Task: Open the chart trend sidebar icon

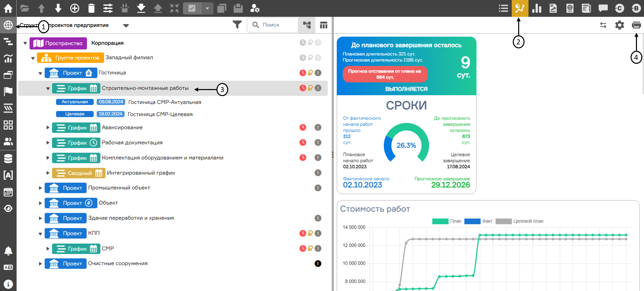Action: coord(8,58)
